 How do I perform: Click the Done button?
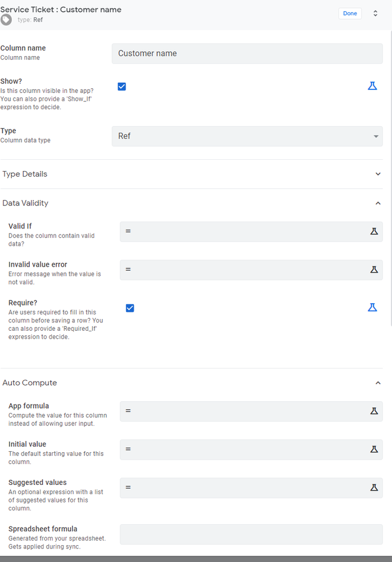pyautogui.click(x=350, y=14)
